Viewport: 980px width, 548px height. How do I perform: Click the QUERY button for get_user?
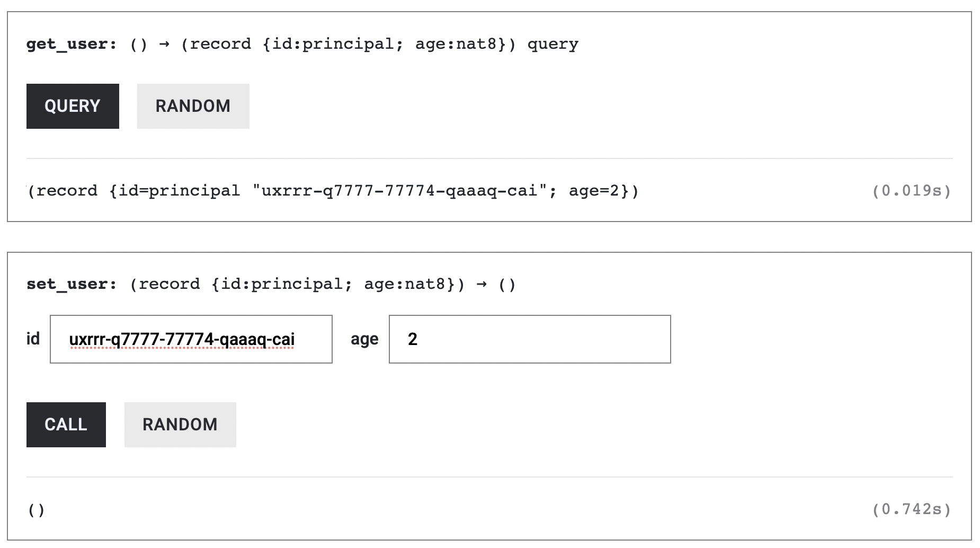point(73,106)
